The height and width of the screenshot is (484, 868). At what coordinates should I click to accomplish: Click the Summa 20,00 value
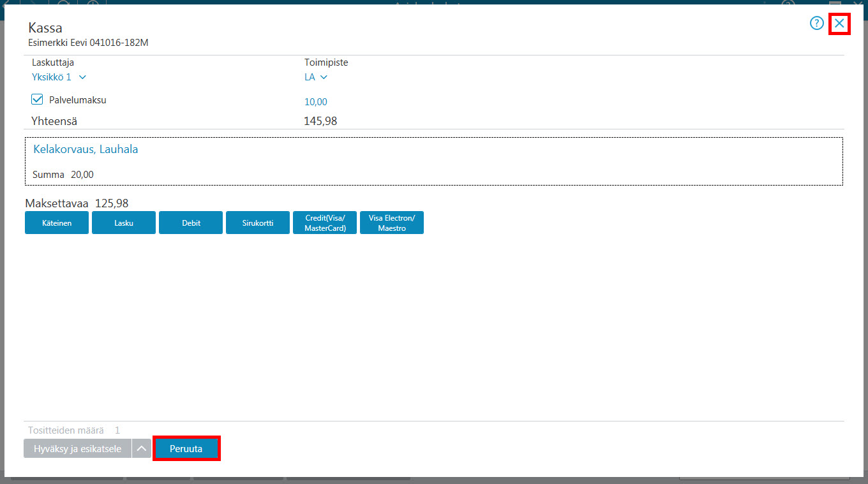[x=82, y=175]
